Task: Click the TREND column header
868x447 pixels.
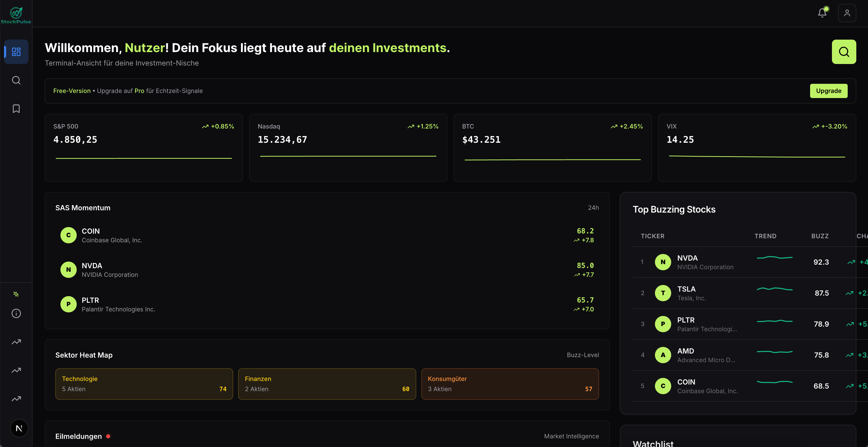Action: click(x=765, y=236)
